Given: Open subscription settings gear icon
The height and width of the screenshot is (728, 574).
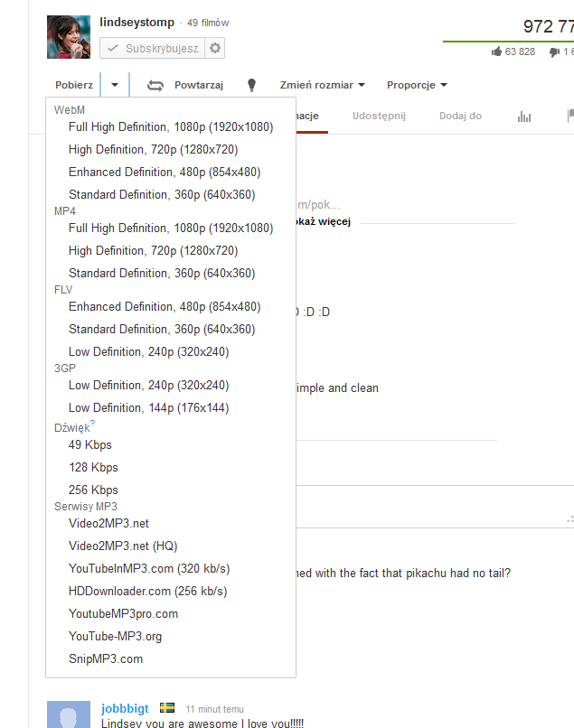Looking at the screenshot, I should [215, 48].
